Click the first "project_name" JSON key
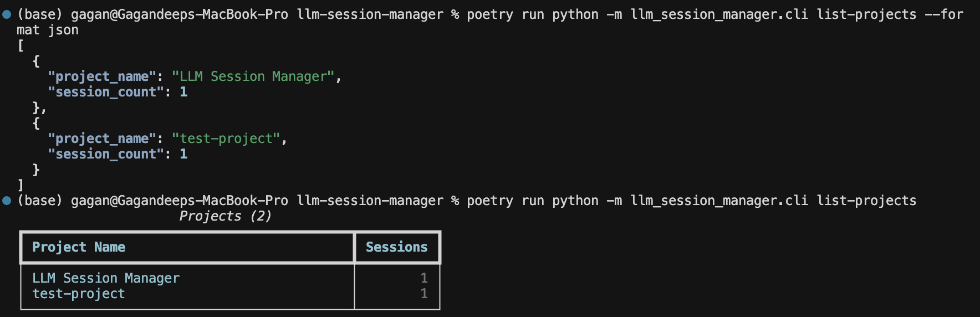The image size is (980, 317). [x=102, y=76]
